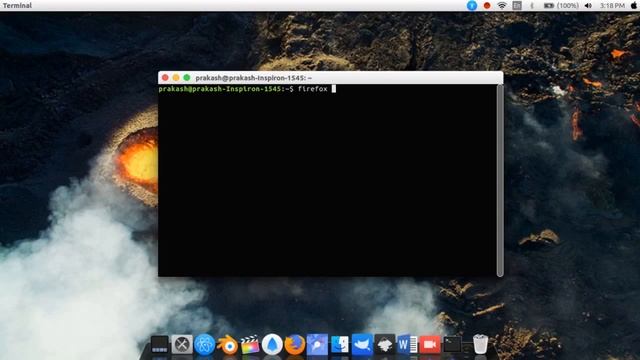Open the clapperboard video editor dock icon
Screen dimensions: 640x360
click(x=250, y=345)
